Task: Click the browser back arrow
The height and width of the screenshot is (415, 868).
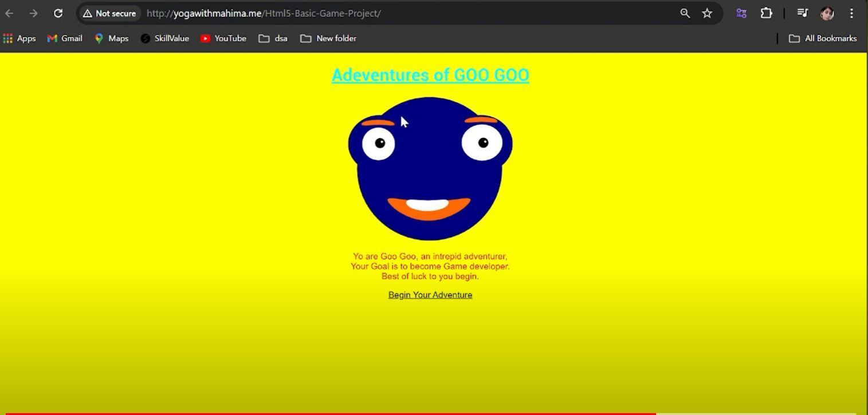Action: tap(9, 13)
